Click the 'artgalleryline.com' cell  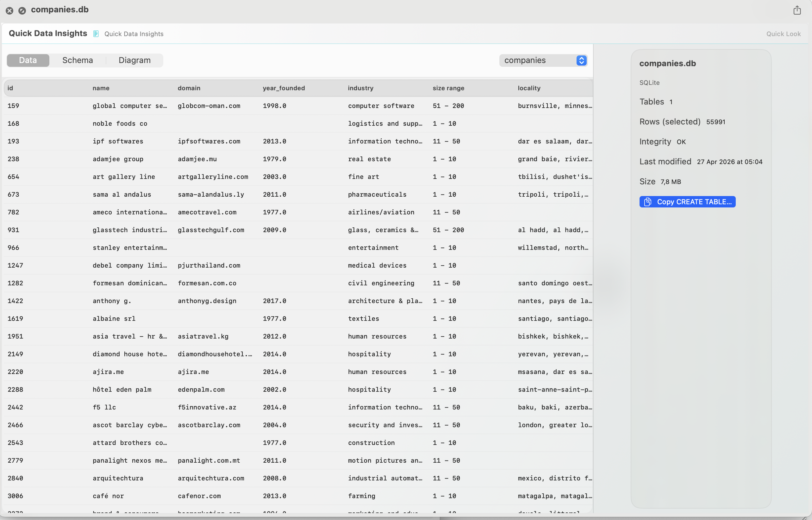pyautogui.click(x=213, y=177)
